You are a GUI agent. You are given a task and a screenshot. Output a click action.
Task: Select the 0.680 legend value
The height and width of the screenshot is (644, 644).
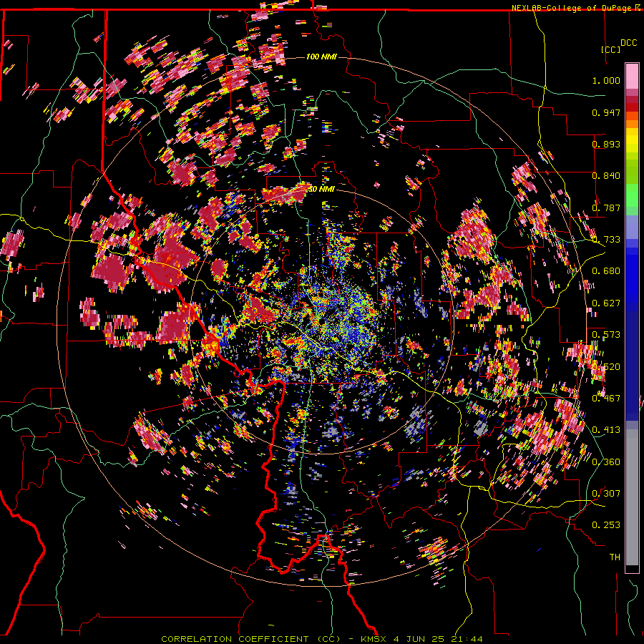point(606,271)
